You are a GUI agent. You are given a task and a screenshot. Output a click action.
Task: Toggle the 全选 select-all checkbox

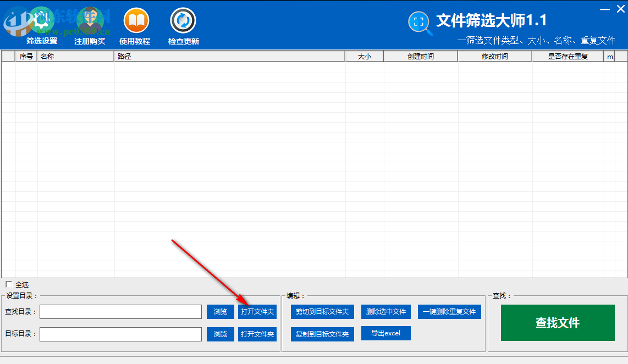click(x=9, y=284)
